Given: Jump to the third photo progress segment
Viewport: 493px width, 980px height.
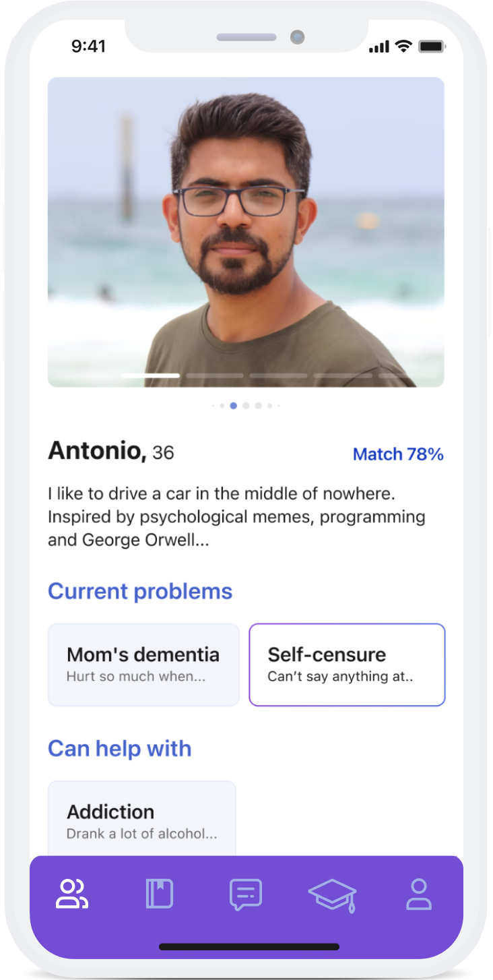Looking at the screenshot, I should coord(215,375).
